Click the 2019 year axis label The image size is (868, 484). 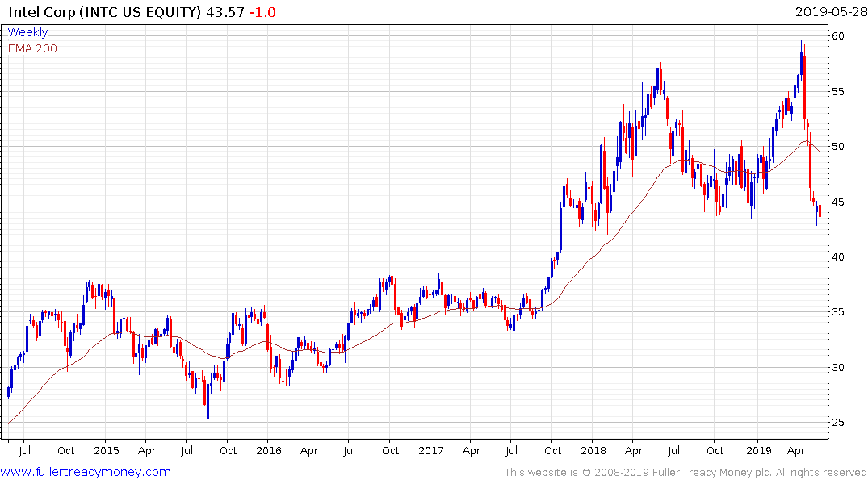point(758,450)
